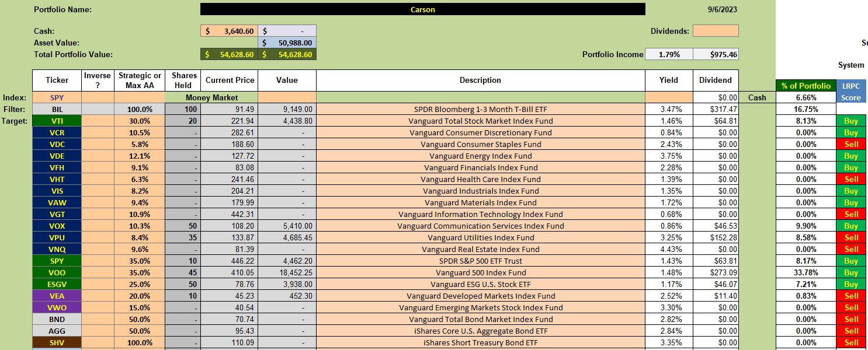
Task: Select the Sell score for VPU
Action: [x=850, y=237]
